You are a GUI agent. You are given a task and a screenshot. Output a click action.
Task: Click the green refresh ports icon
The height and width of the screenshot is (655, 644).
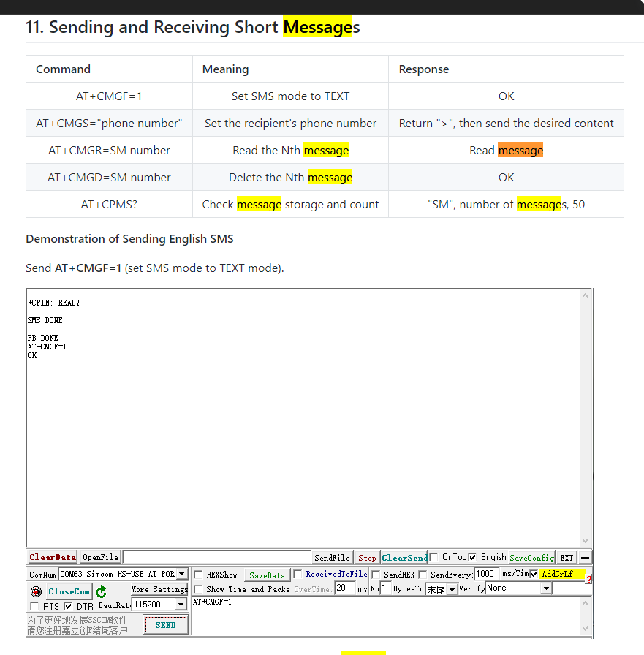pyautogui.click(x=101, y=591)
